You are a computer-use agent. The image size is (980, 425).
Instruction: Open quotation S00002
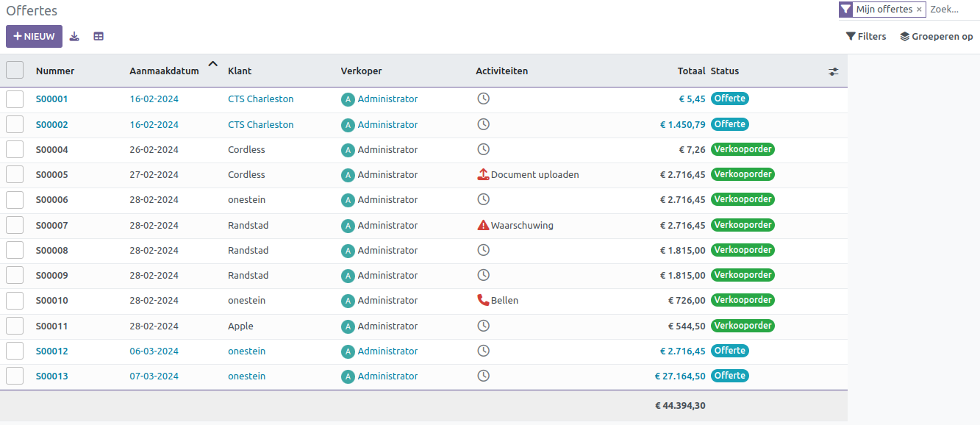coord(52,125)
